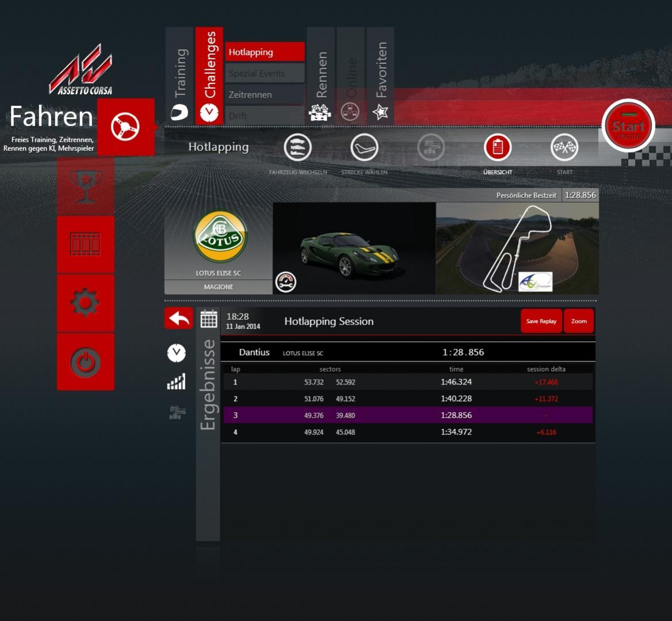Click the Save Replay button

[x=541, y=321]
